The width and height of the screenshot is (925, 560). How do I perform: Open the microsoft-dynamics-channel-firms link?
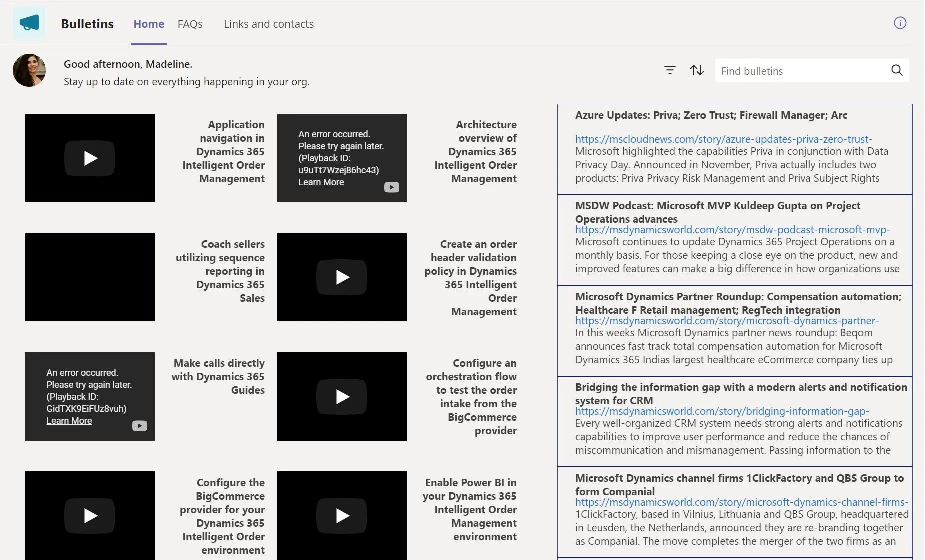point(742,502)
